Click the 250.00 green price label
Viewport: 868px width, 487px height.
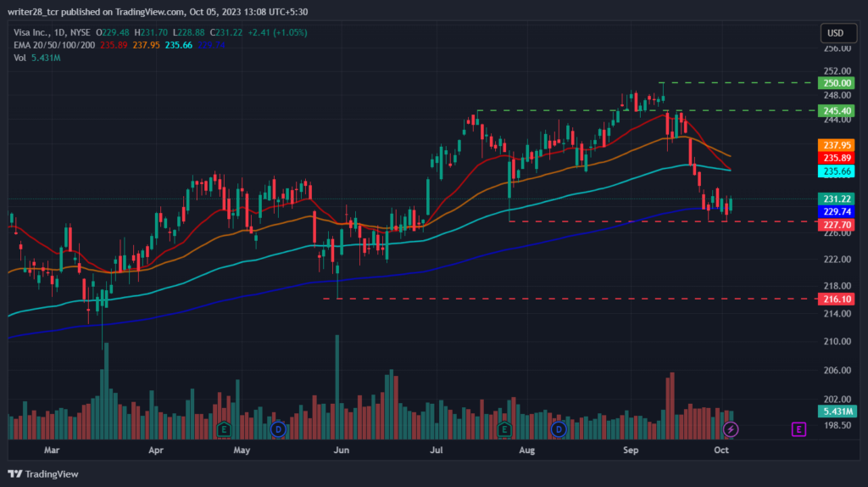tap(837, 83)
